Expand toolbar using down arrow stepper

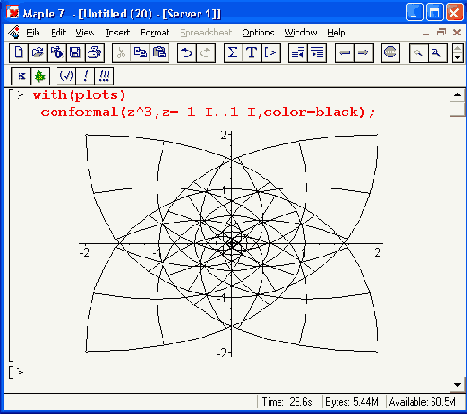pos(458,57)
